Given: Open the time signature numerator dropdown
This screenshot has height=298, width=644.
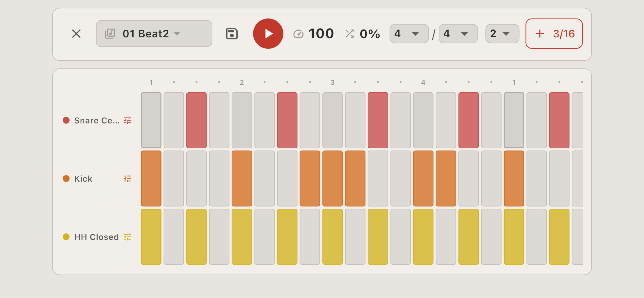Looking at the screenshot, I should (409, 33).
